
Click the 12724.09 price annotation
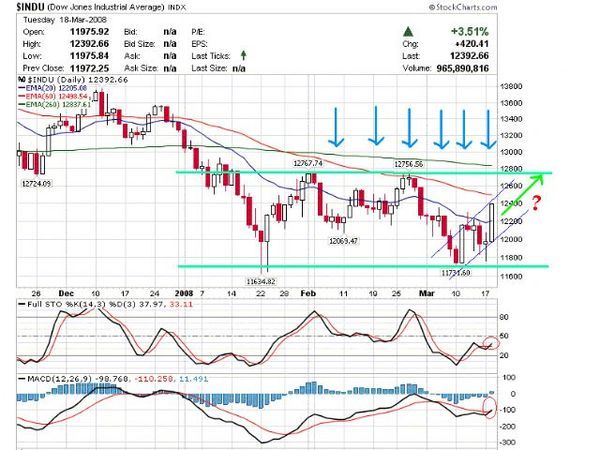(x=36, y=184)
